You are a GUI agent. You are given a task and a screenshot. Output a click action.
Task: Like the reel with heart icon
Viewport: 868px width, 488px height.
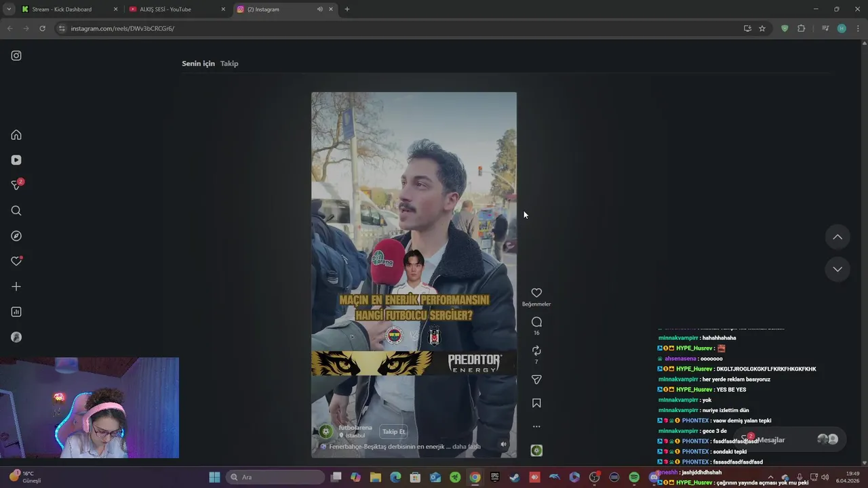(536, 293)
